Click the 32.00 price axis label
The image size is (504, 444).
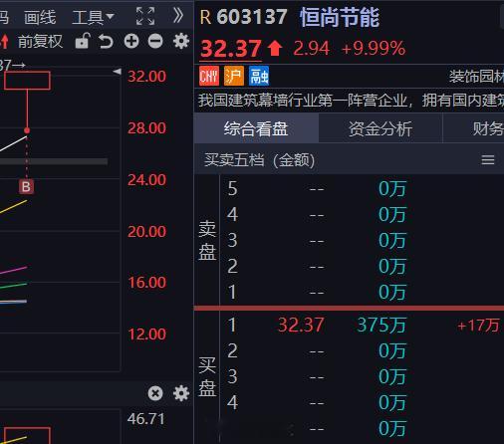click(x=147, y=77)
